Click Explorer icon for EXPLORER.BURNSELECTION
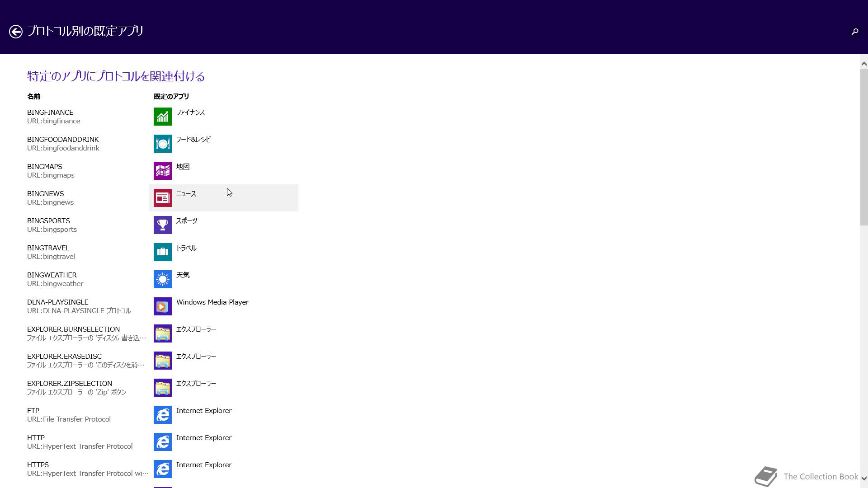Screen dimensions: 868x488 tap(163, 333)
